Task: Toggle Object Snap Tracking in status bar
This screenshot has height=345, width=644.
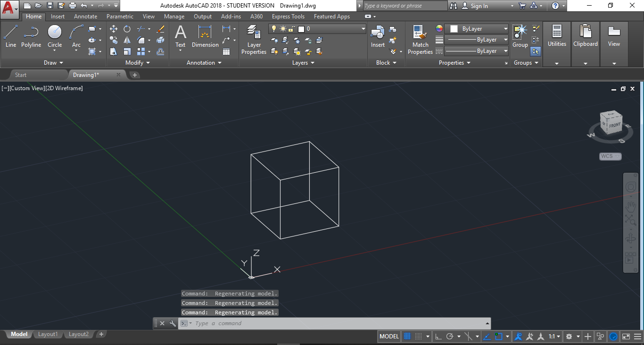Action: (x=487, y=337)
